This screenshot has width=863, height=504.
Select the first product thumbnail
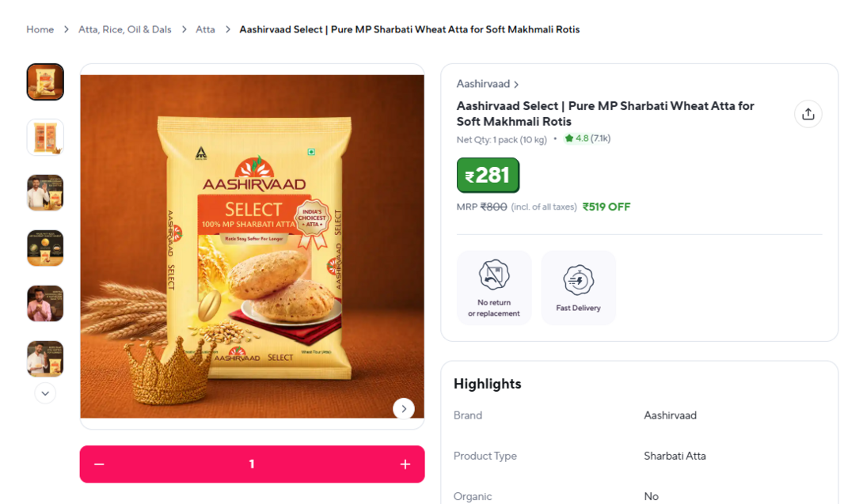[x=45, y=82]
